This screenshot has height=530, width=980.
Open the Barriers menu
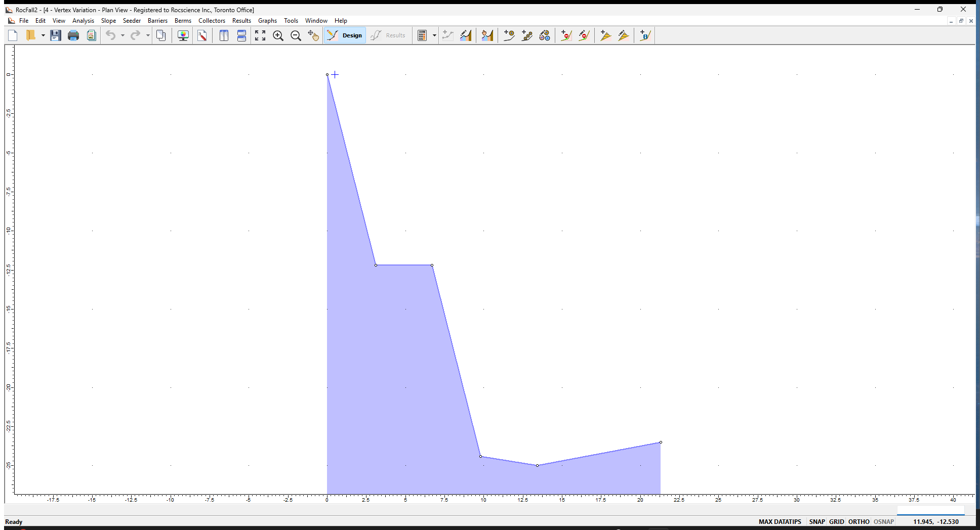coord(157,21)
